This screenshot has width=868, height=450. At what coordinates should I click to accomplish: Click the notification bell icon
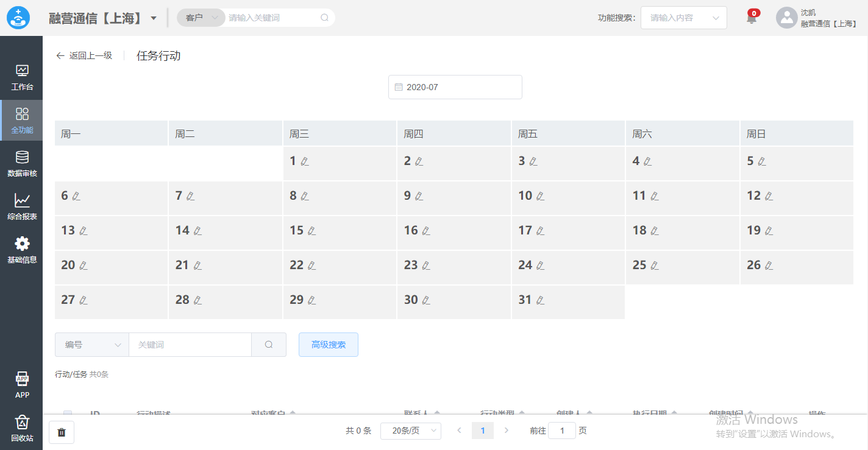(x=752, y=18)
